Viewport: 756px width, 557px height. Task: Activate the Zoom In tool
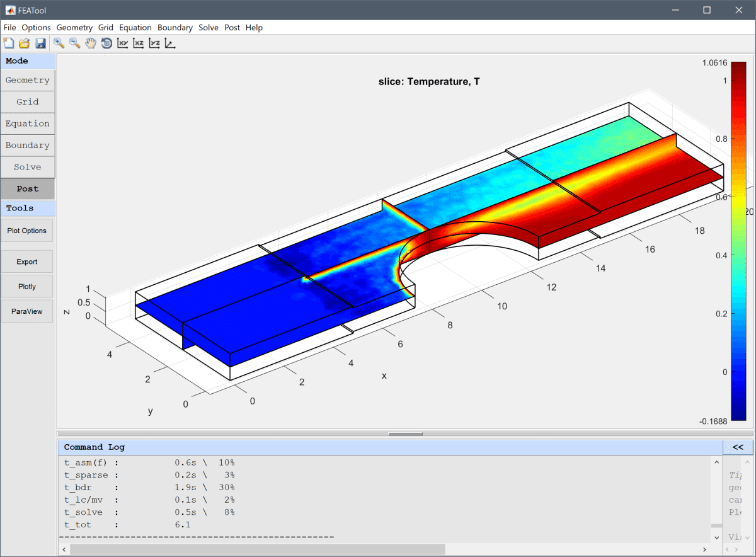(x=59, y=43)
